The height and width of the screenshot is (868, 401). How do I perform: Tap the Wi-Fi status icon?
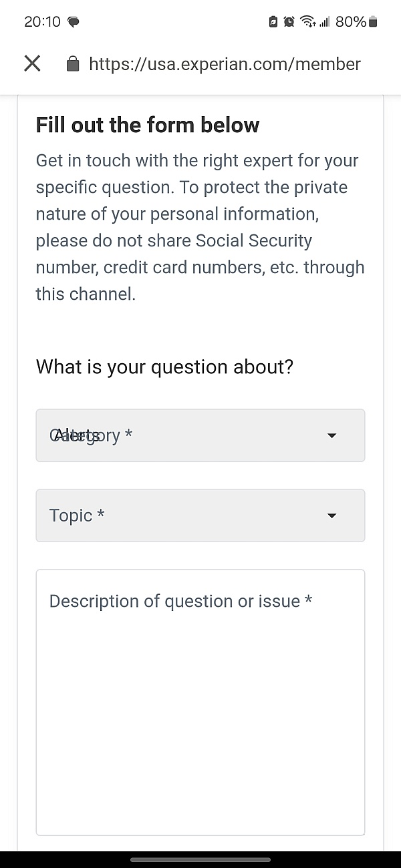[307, 22]
